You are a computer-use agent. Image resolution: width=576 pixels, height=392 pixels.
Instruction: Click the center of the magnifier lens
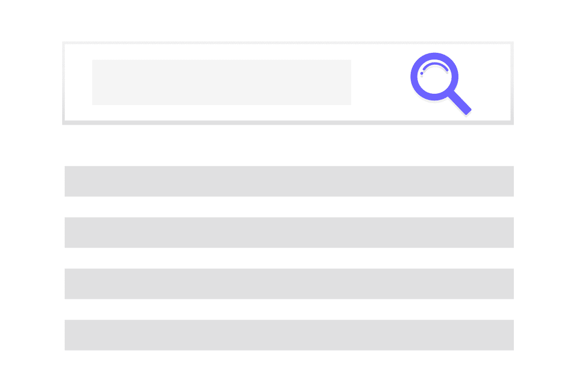coord(434,77)
